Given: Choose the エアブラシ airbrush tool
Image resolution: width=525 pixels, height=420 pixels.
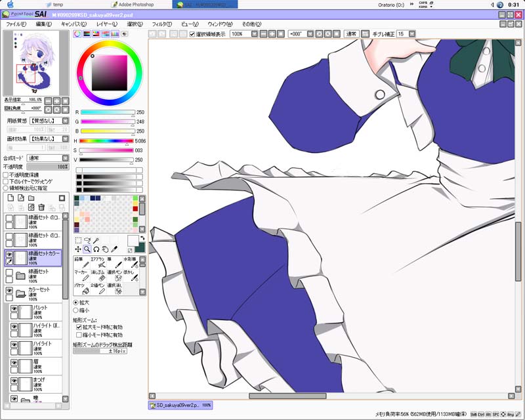Looking at the screenshot, I should tap(98, 262).
